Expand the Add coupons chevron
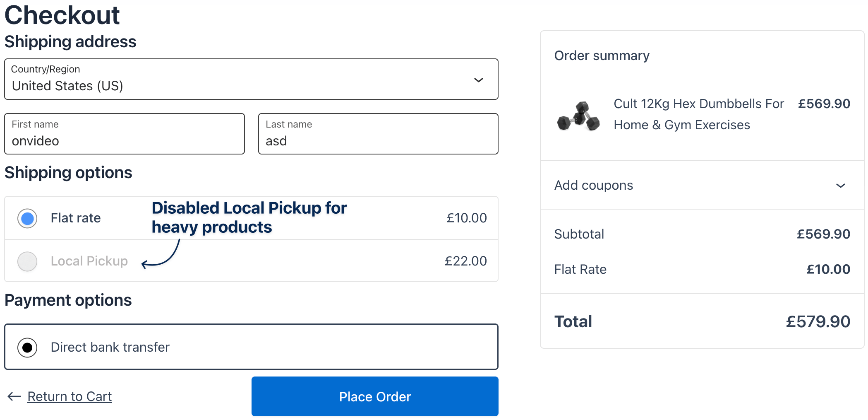This screenshot has width=868, height=420. [x=840, y=186]
